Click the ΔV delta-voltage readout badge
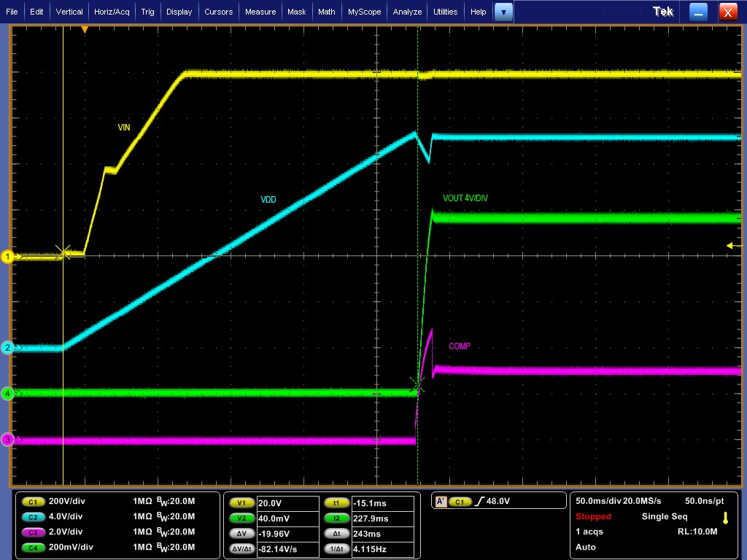Screen dimensions: 747x560 pos(241,532)
